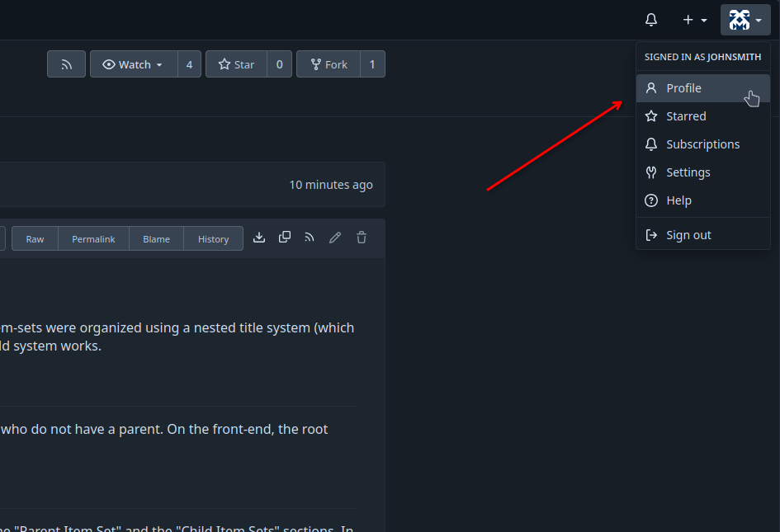The width and height of the screenshot is (780, 532).
Task: Open Subscriptions menu item
Action: coord(703,144)
